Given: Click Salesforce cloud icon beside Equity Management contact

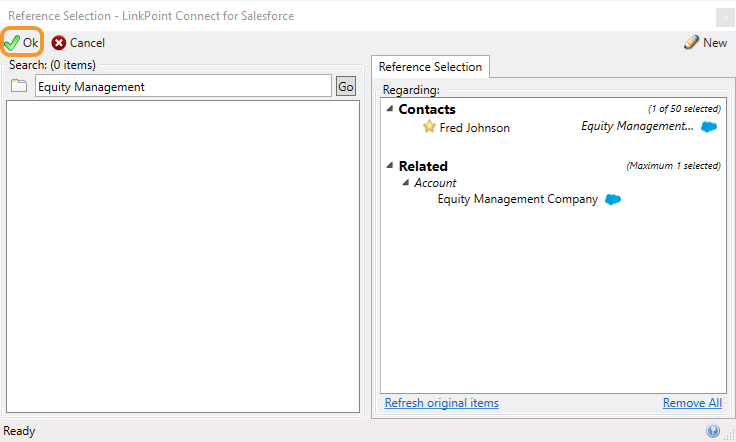Looking at the screenshot, I should [x=709, y=127].
